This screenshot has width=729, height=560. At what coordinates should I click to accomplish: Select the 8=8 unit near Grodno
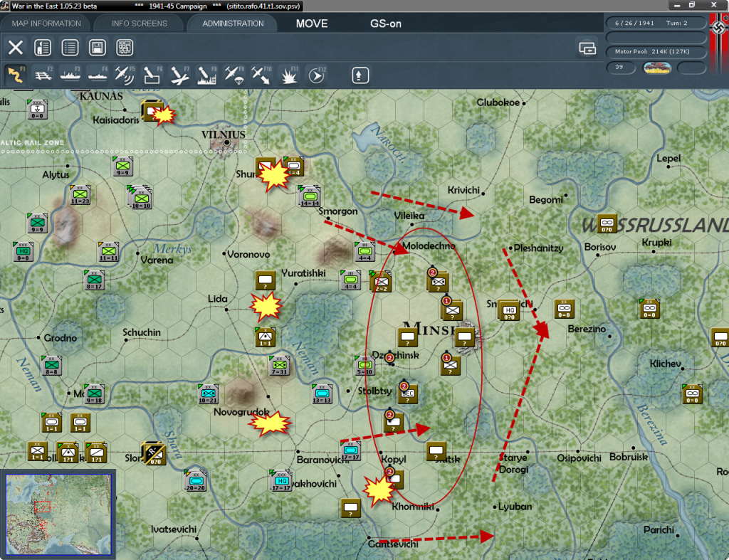(x=51, y=366)
